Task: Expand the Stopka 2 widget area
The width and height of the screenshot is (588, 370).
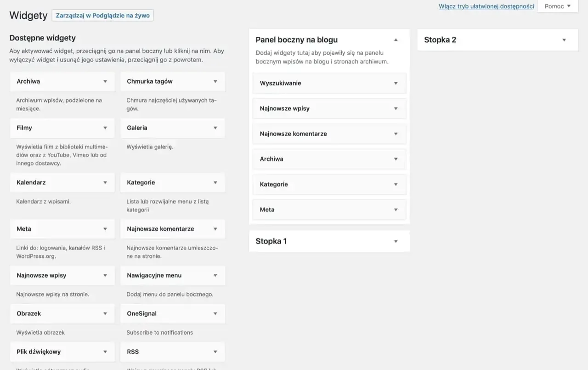Action: tap(564, 40)
